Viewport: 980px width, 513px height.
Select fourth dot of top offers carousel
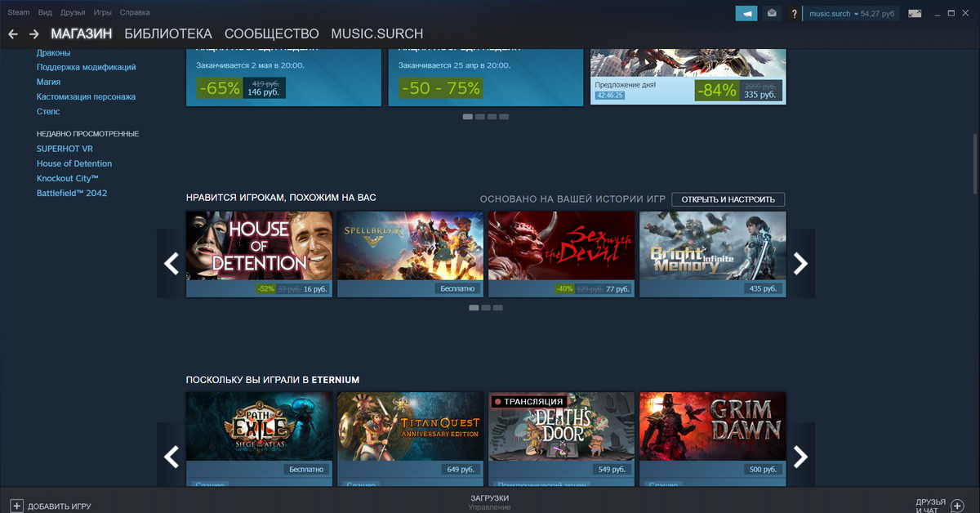(504, 117)
